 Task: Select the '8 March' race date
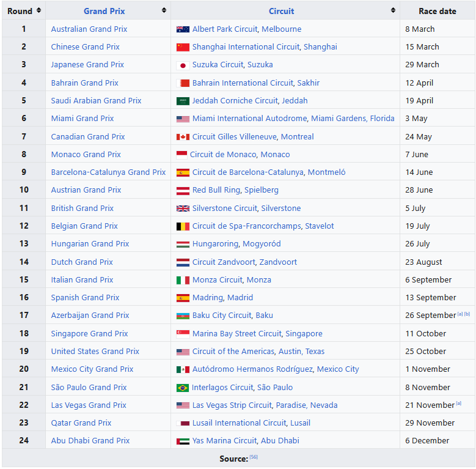[x=420, y=29]
